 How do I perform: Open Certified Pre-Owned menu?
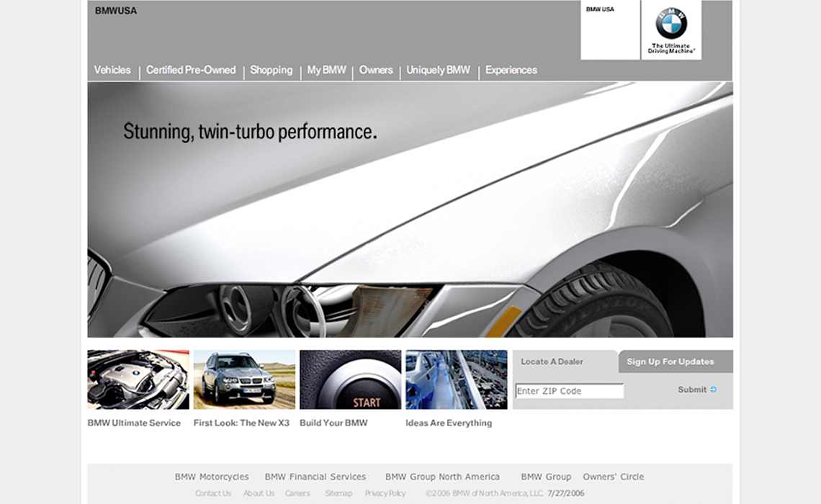coord(191,70)
